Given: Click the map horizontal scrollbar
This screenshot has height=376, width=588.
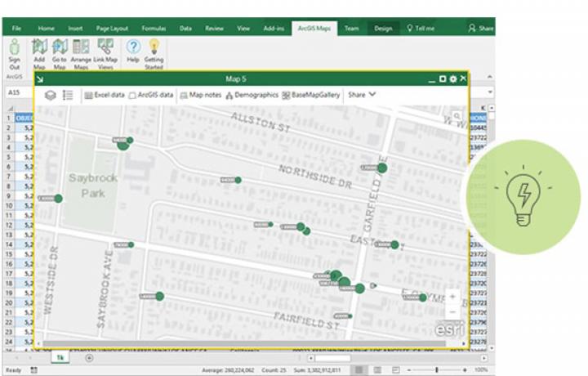Looking at the screenshot, I should coord(243,343).
